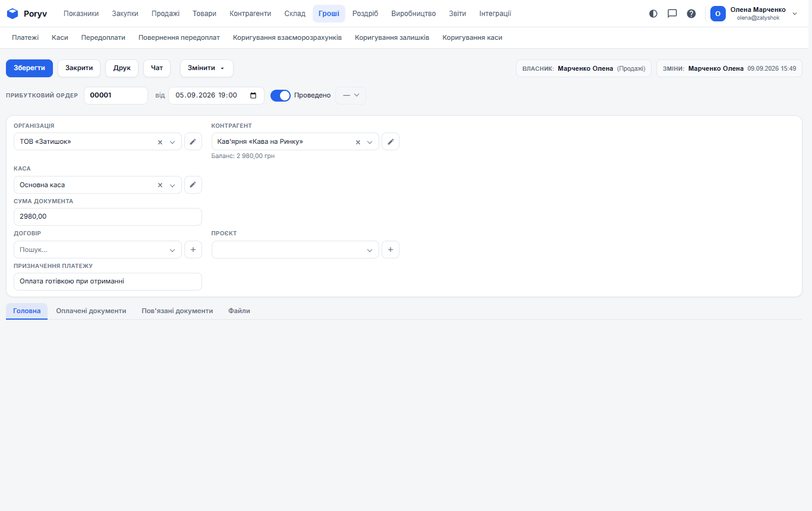Open the Проєкт dropdown
812x511 pixels.
coord(295,250)
